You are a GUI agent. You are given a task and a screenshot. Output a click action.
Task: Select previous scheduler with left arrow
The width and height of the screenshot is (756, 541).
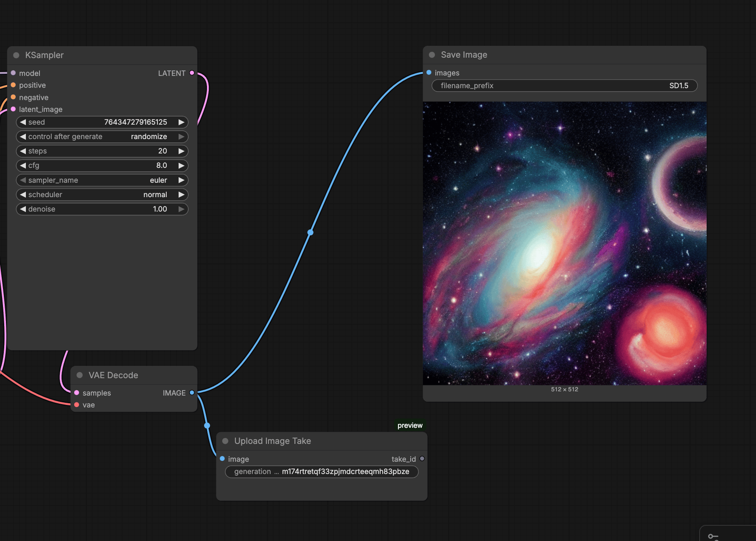23,195
